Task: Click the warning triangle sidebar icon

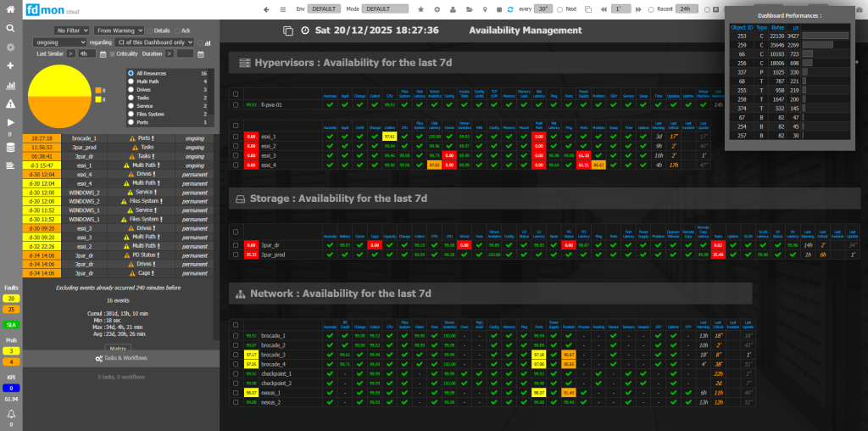Action: coord(10,104)
